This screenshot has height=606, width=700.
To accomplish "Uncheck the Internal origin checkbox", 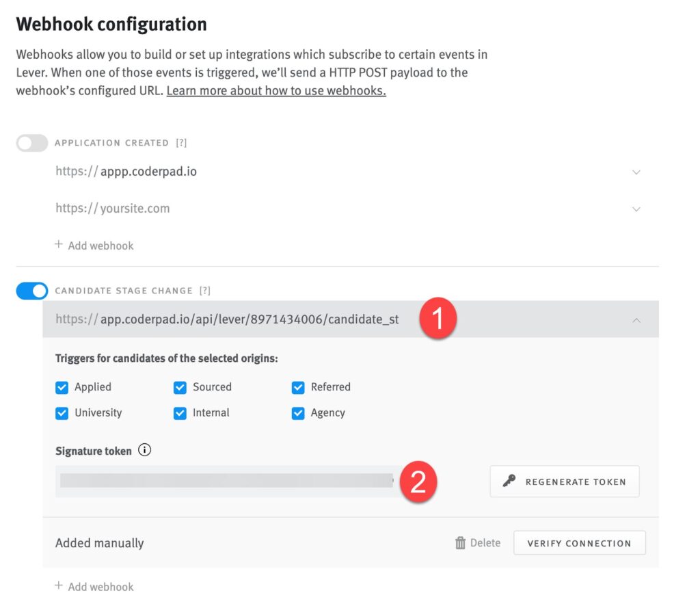I will click(179, 413).
